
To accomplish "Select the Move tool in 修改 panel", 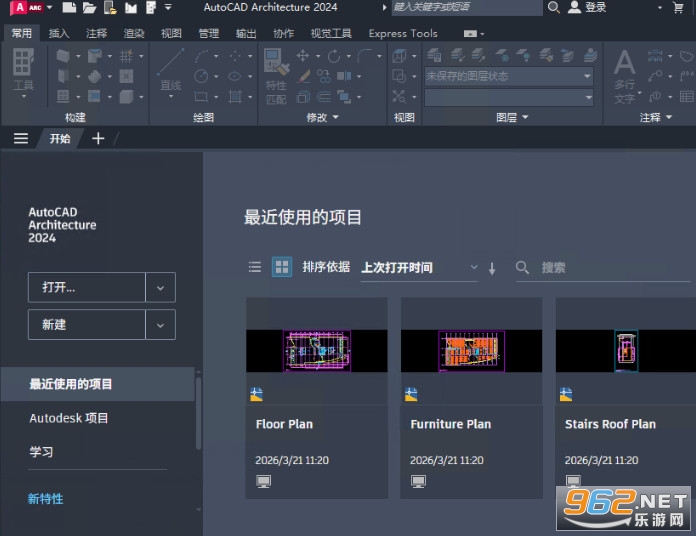I will [303, 56].
